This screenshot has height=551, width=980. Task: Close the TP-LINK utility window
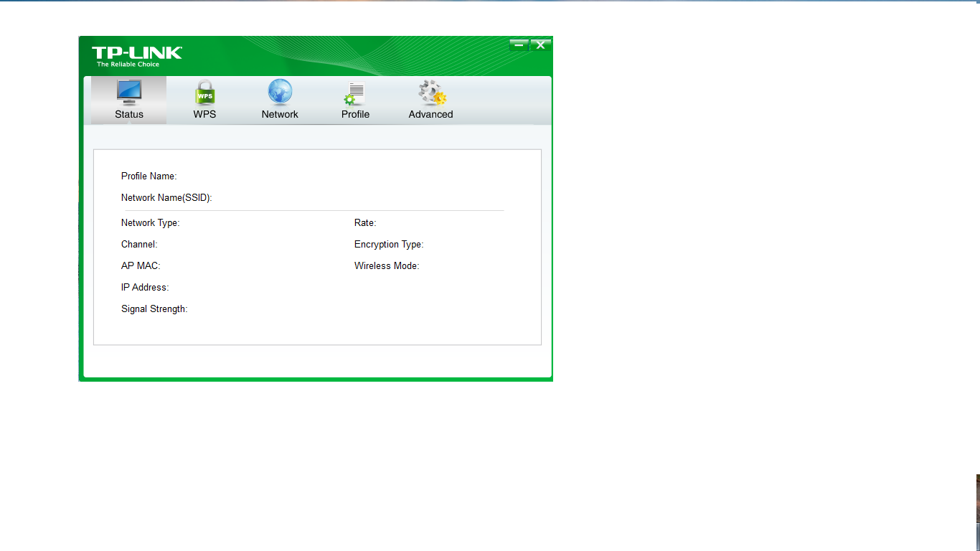(540, 45)
